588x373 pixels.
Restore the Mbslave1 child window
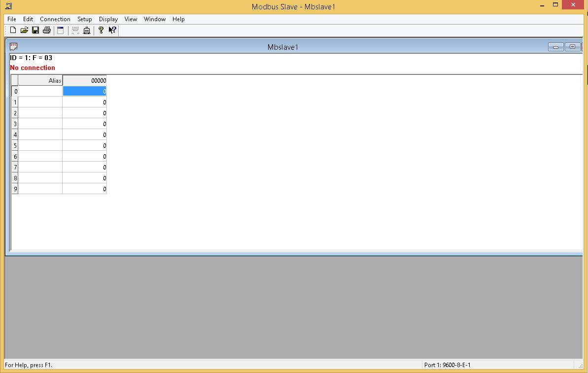[x=572, y=46]
